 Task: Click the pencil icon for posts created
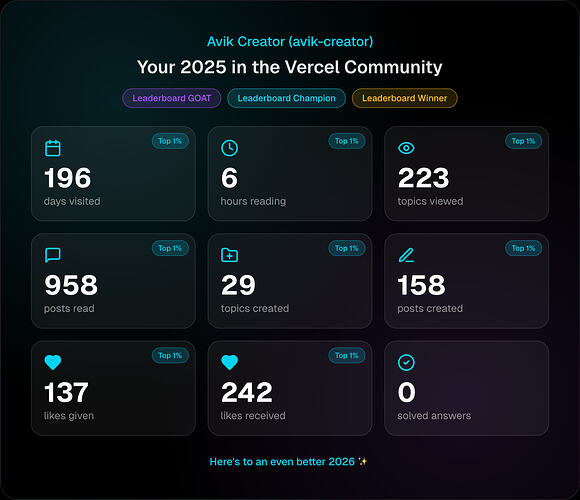(406, 255)
